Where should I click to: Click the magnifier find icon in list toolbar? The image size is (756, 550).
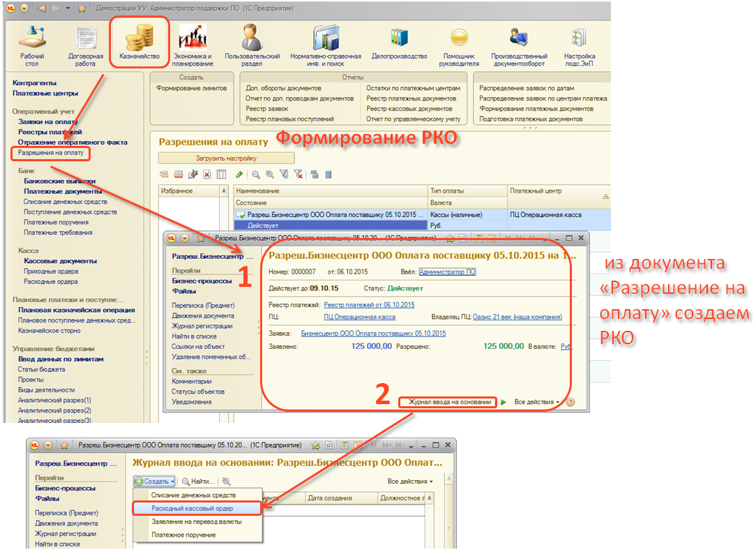256,174
